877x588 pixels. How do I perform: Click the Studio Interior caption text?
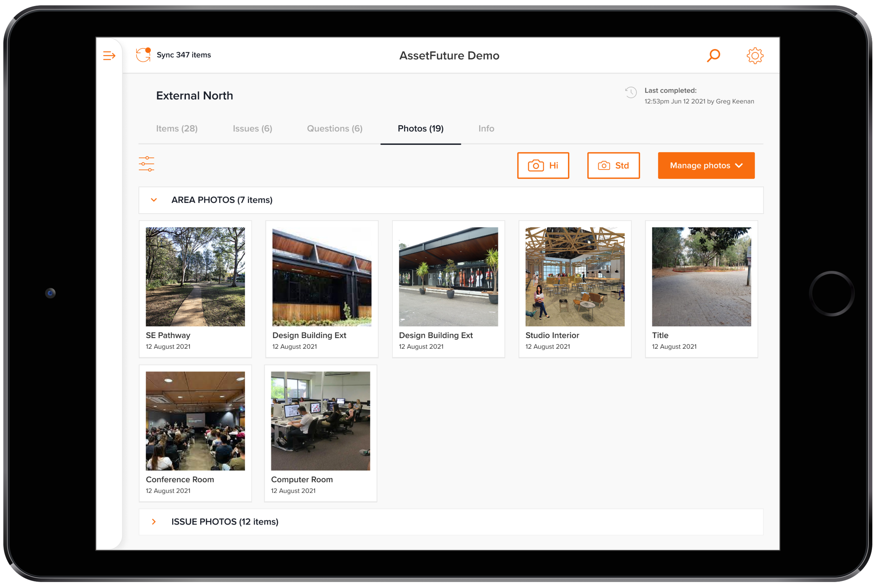[552, 335]
